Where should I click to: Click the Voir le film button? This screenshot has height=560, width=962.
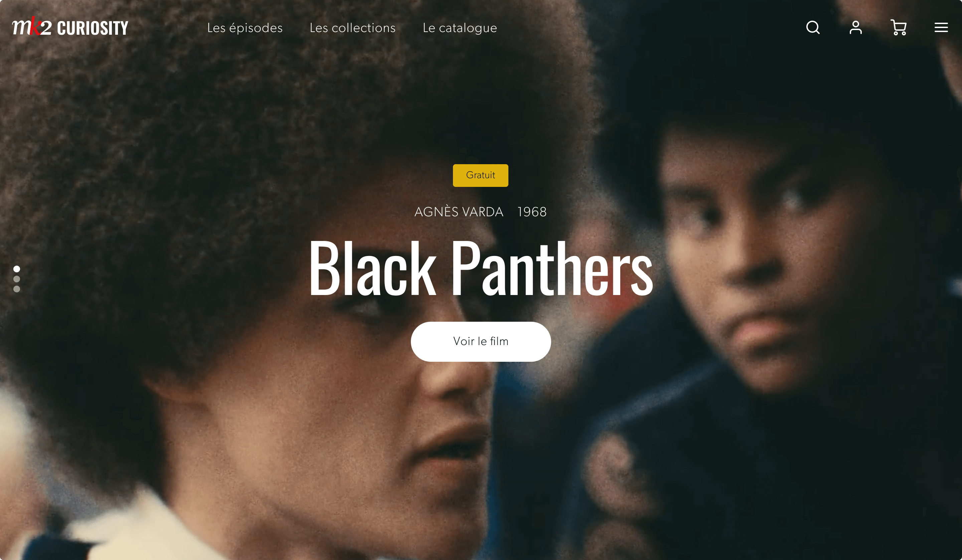click(481, 341)
